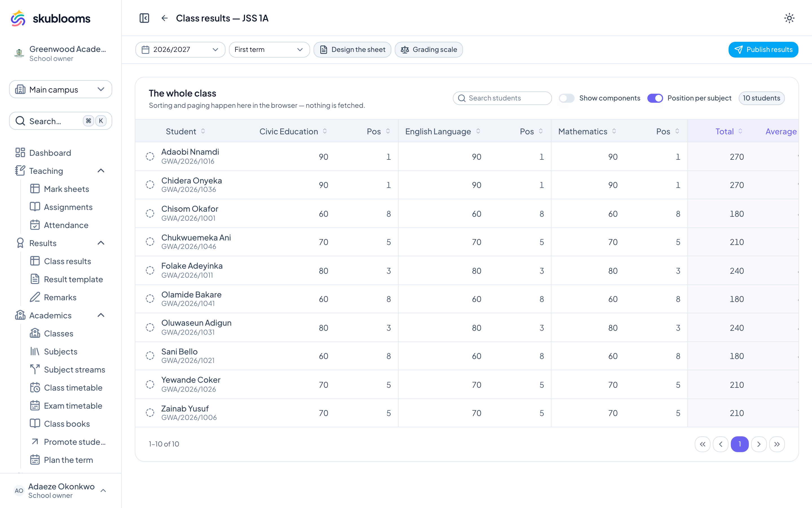Sort by the Student column
This screenshot has height=508, width=812.
pyautogui.click(x=186, y=131)
